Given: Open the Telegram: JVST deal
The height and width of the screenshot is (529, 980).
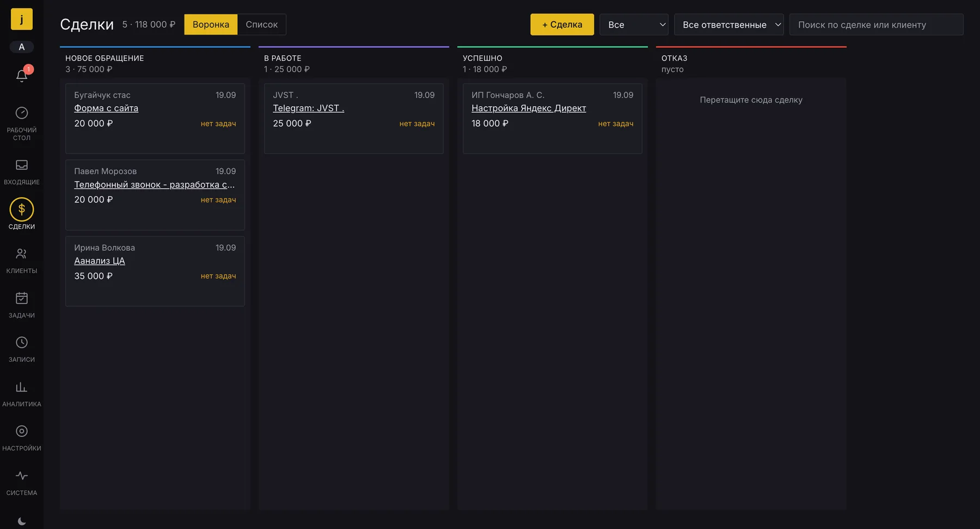Looking at the screenshot, I should (309, 108).
